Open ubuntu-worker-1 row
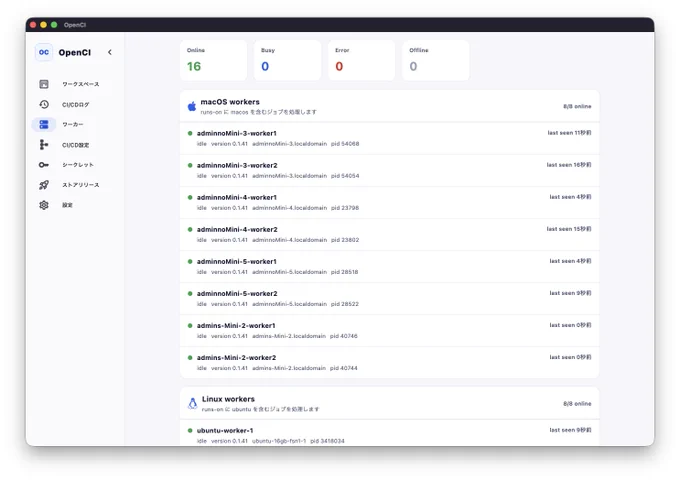This screenshot has width=680, height=480. pyautogui.click(x=389, y=433)
